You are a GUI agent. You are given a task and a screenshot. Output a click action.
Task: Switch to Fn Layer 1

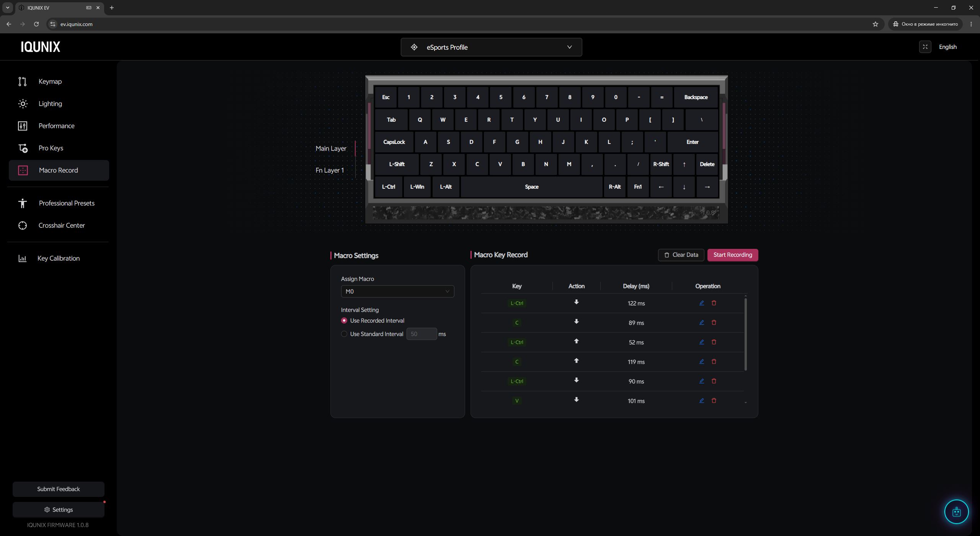pyautogui.click(x=330, y=170)
